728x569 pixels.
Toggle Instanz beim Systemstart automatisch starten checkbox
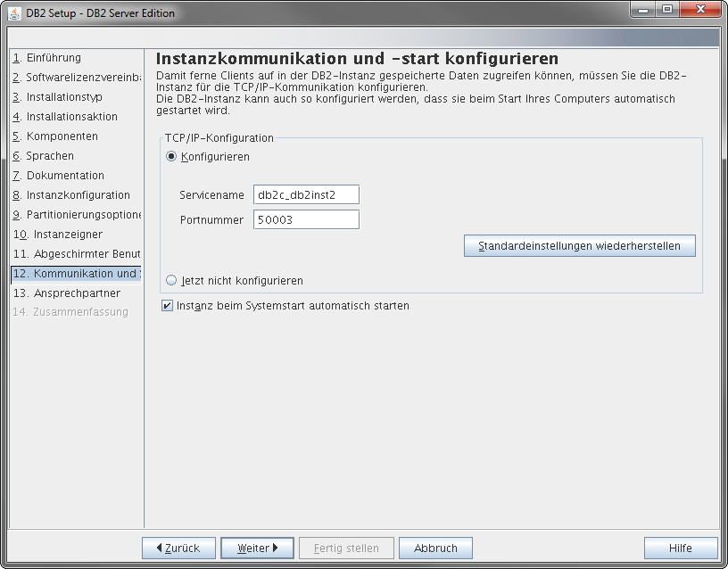pyautogui.click(x=167, y=306)
